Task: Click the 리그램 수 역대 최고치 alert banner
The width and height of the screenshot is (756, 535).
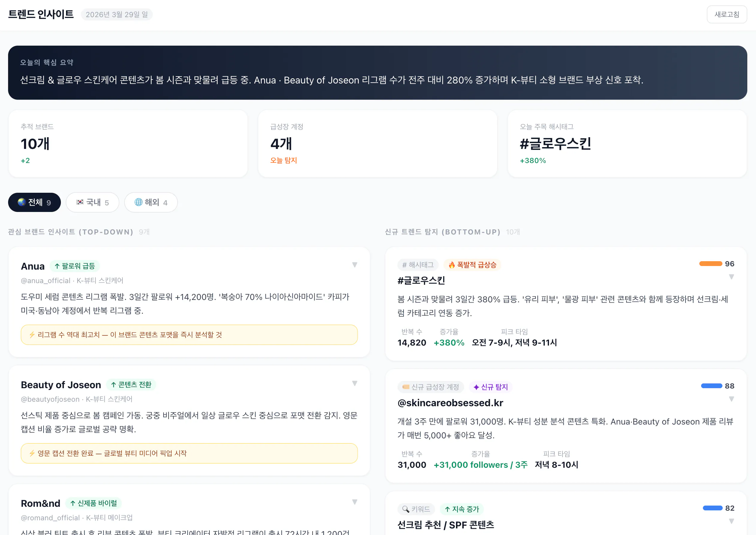Action: (189, 335)
